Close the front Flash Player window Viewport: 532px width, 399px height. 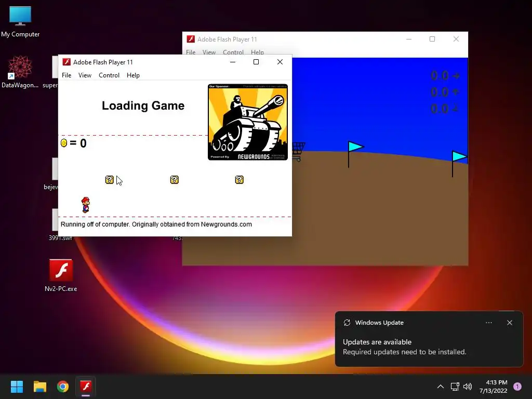[x=280, y=62]
